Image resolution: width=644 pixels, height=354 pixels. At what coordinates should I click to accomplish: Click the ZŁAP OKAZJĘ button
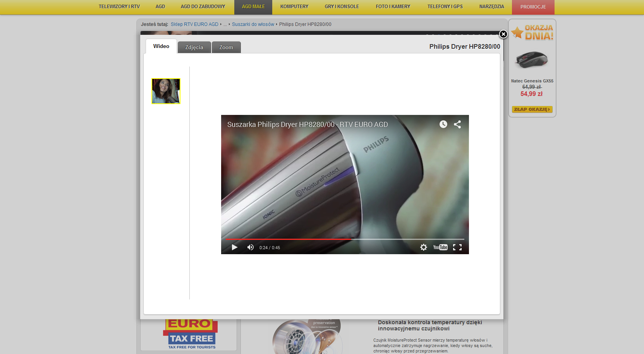click(x=532, y=109)
